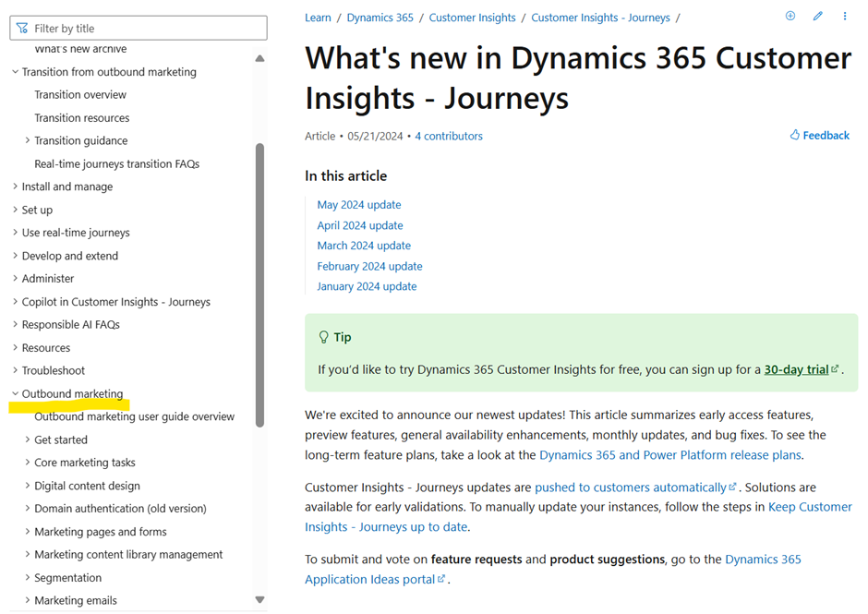Click the Filter by title input field
868x614 pixels.
pos(139,29)
